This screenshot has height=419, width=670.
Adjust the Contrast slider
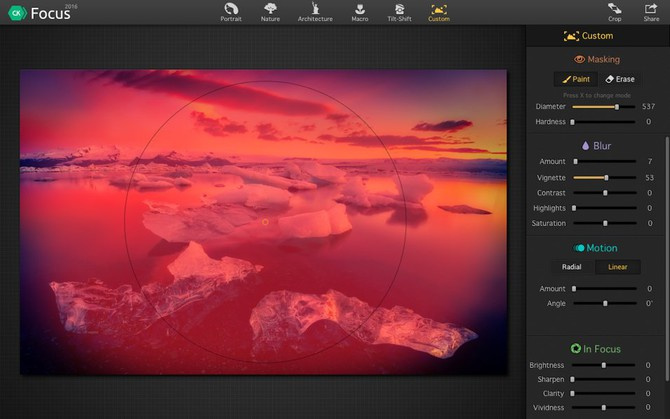605,193
